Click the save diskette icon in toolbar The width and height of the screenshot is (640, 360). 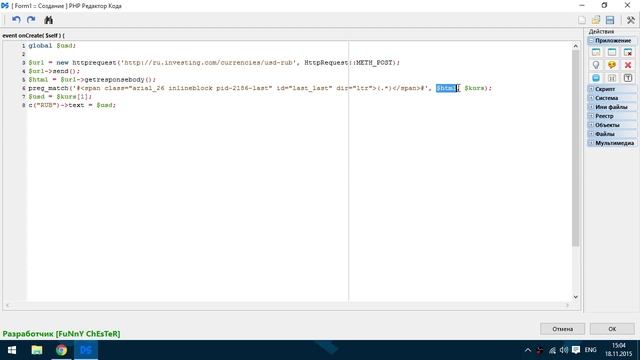click(x=610, y=20)
